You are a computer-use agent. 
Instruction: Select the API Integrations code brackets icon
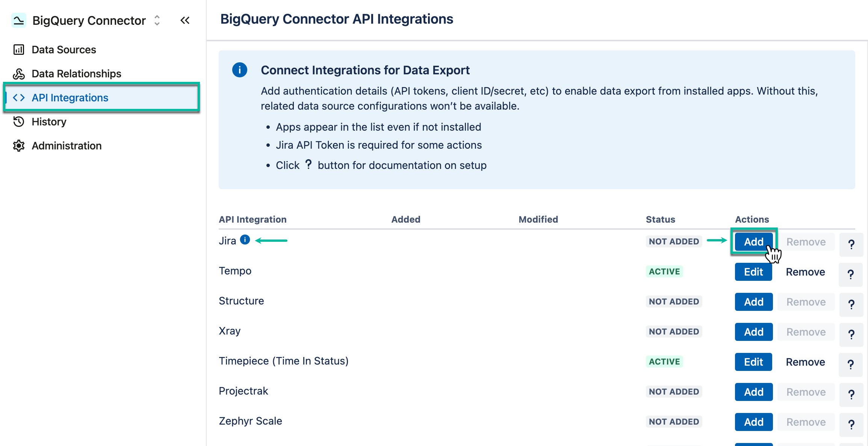pyautogui.click(x=19, y=98)
